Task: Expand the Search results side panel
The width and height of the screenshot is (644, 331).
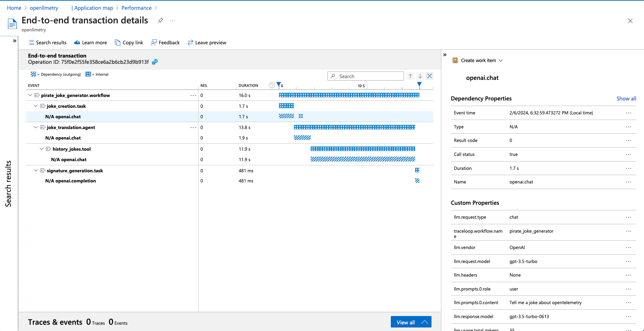Action: tap(14, 41)
